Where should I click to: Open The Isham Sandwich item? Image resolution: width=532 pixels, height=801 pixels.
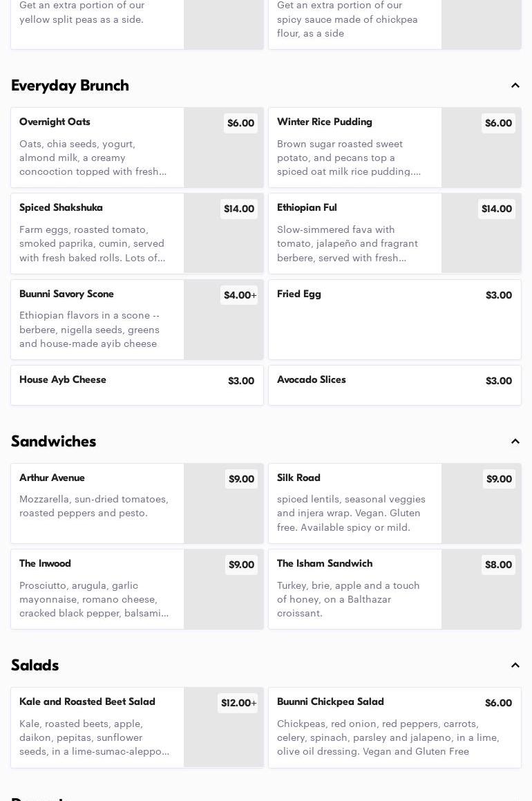pos(395,589)
